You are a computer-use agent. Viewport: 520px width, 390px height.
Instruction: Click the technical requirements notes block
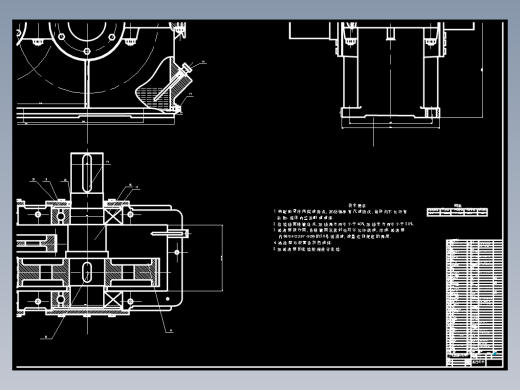click(343, 228)
